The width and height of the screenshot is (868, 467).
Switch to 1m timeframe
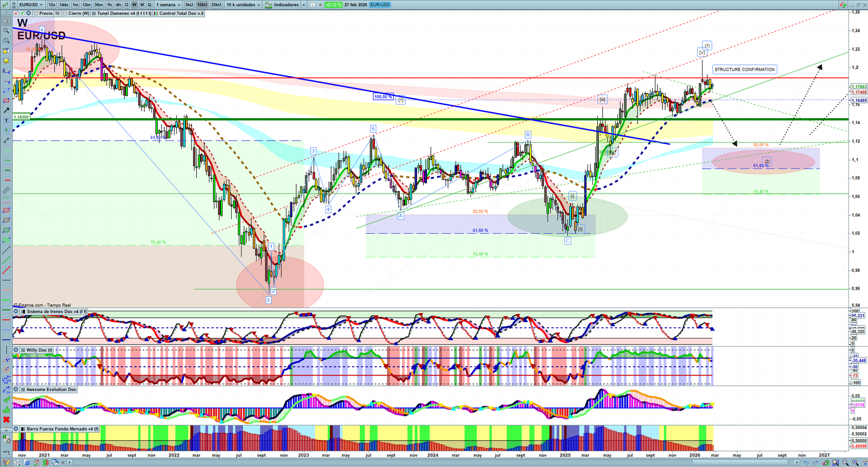pyautogui.click(x=75, y=4)
